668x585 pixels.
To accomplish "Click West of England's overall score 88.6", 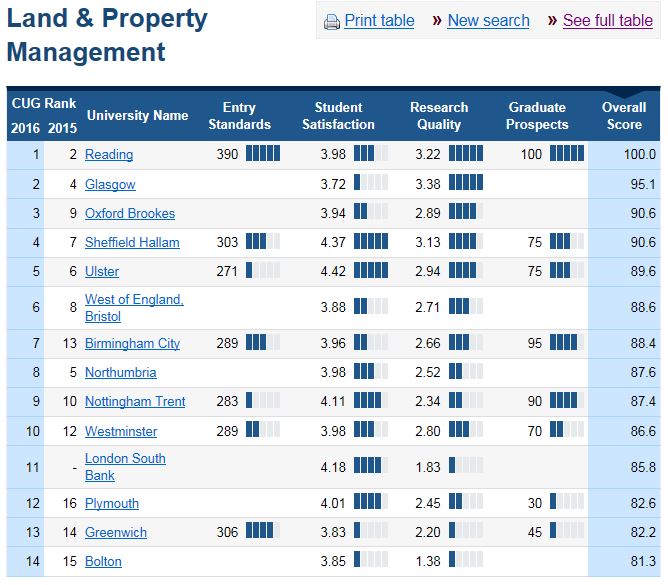I will click(643, 307).
